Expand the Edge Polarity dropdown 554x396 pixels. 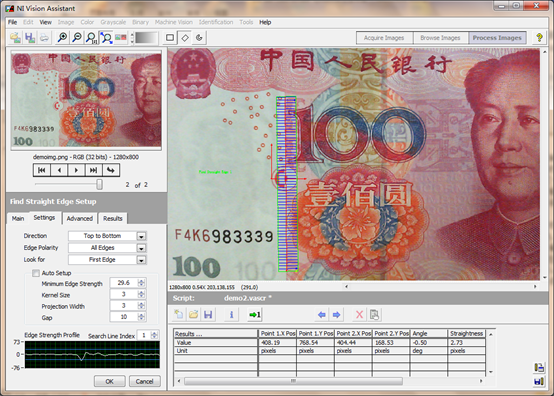(x=141, y=248)
